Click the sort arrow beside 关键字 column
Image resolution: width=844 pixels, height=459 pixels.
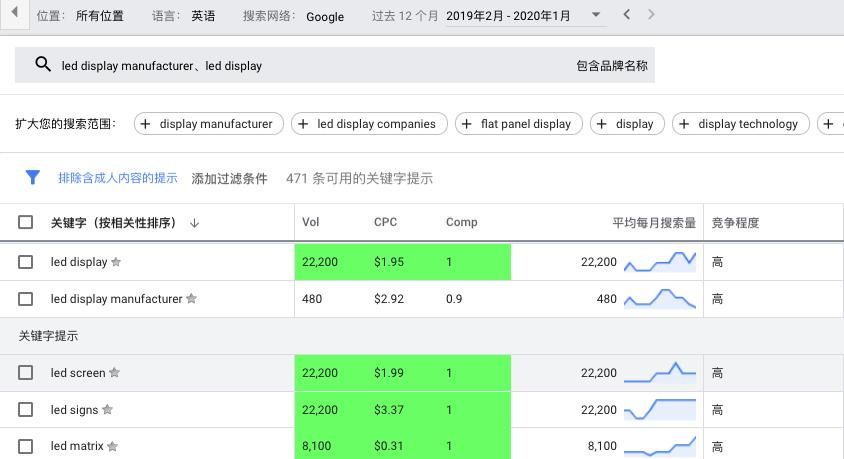[194, 223]
